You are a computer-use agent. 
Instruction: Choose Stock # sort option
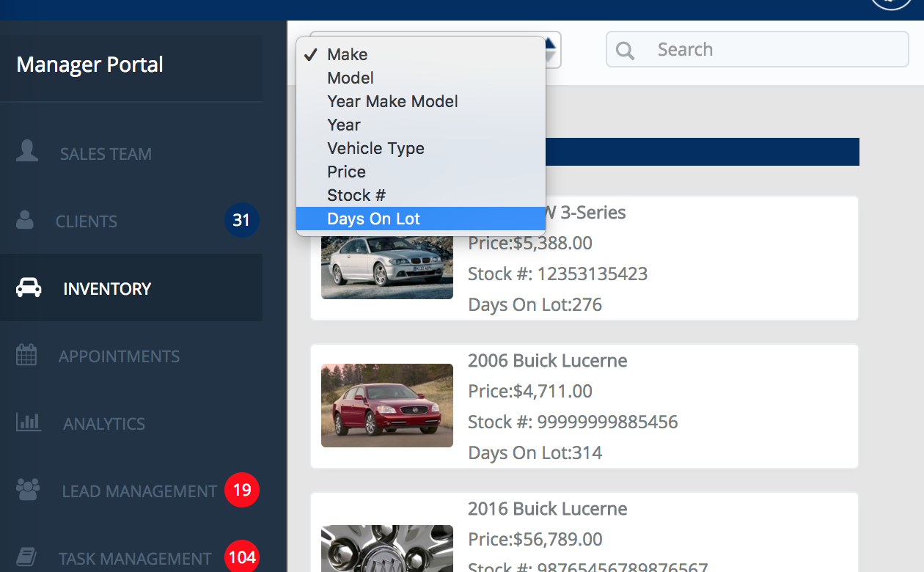click(420, 195)
